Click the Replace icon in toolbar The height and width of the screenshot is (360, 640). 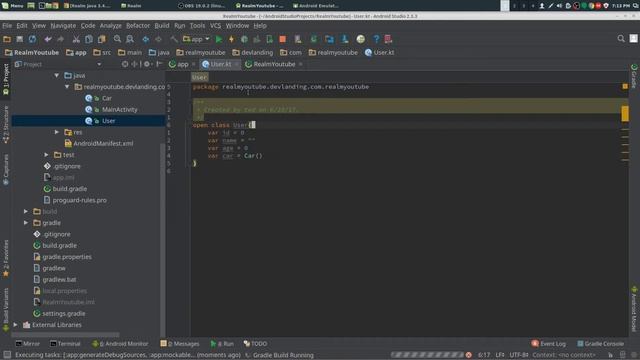[x=130, y=39]
